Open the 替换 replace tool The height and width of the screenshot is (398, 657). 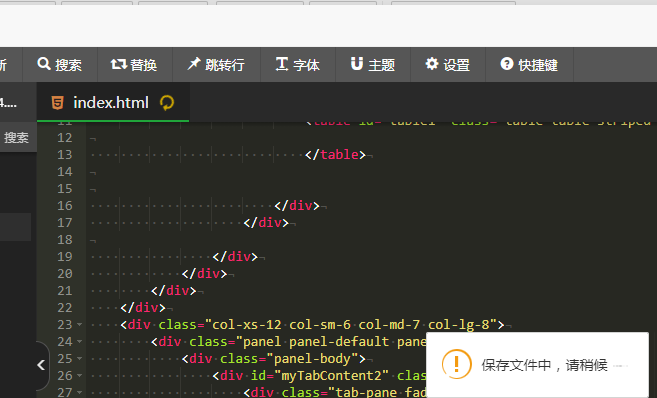(135, 65)
